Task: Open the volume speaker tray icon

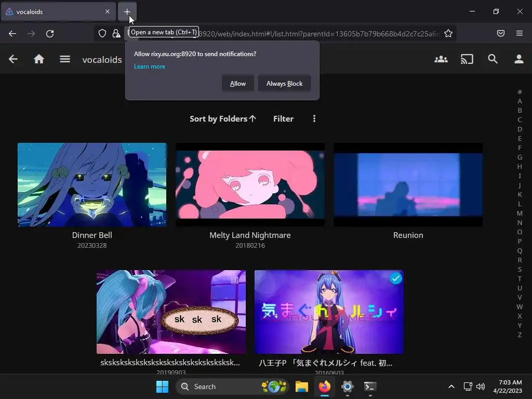Action: (481, 387)
